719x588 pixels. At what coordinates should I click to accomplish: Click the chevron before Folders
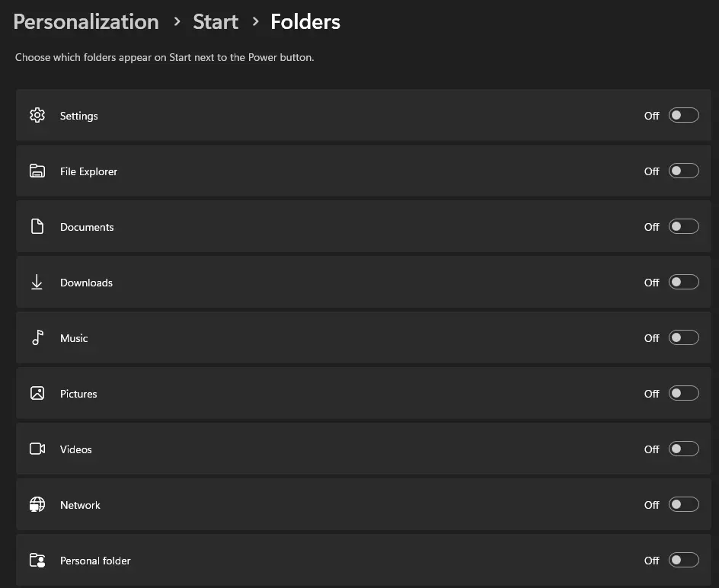[255, 21]
